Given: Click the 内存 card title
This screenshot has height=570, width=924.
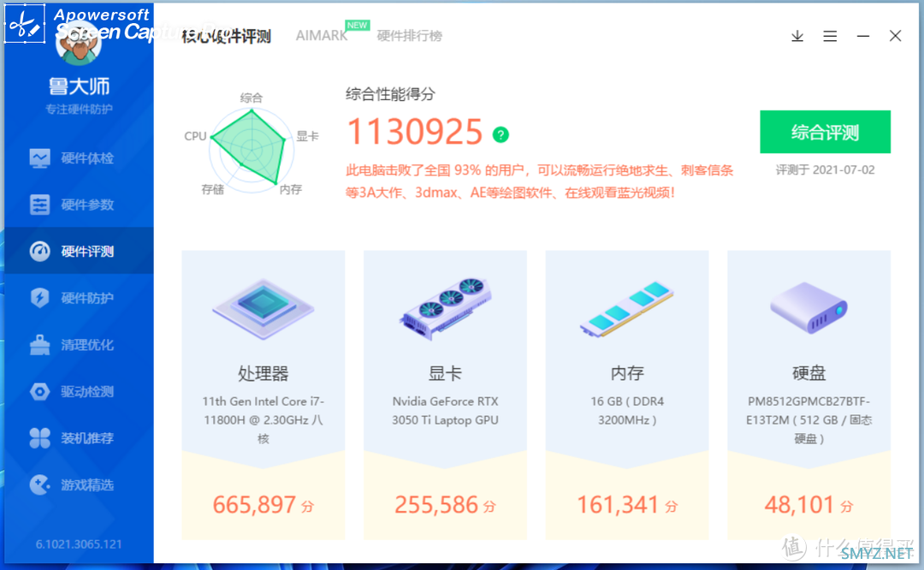Looking at the screenshot, I should pos(627,373).
